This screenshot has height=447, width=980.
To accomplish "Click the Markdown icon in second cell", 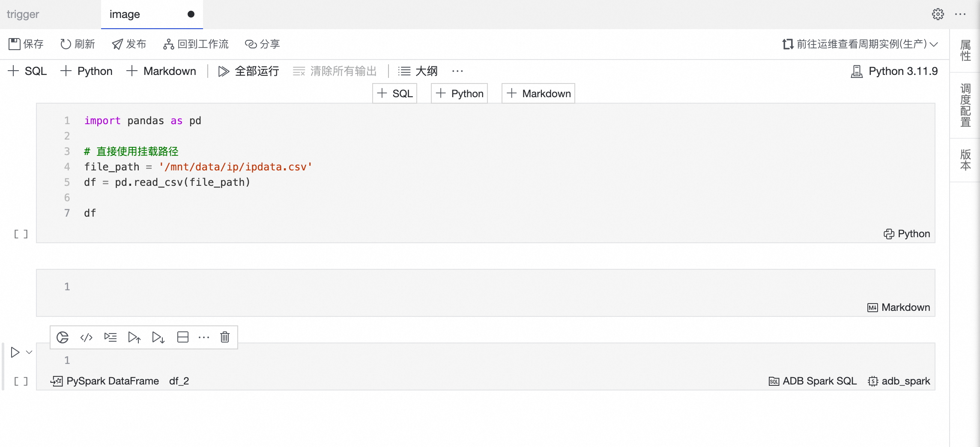I will 872,307.
